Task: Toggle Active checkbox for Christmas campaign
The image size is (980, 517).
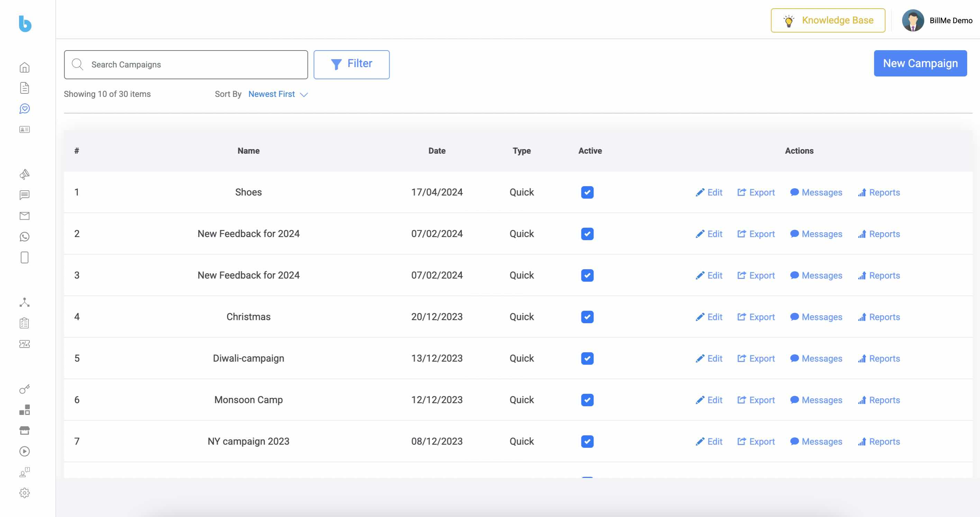Action: click(587, 317)
